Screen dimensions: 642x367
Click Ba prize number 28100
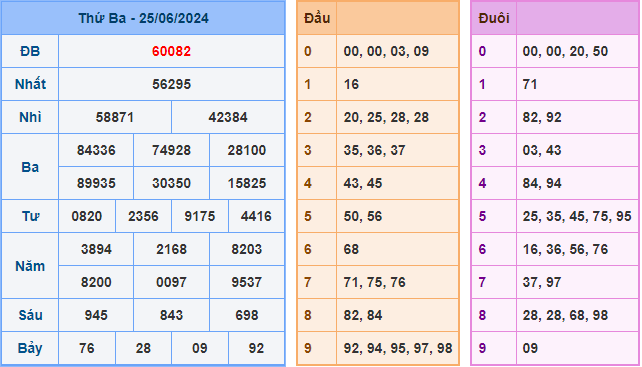[x=247, y=150]
